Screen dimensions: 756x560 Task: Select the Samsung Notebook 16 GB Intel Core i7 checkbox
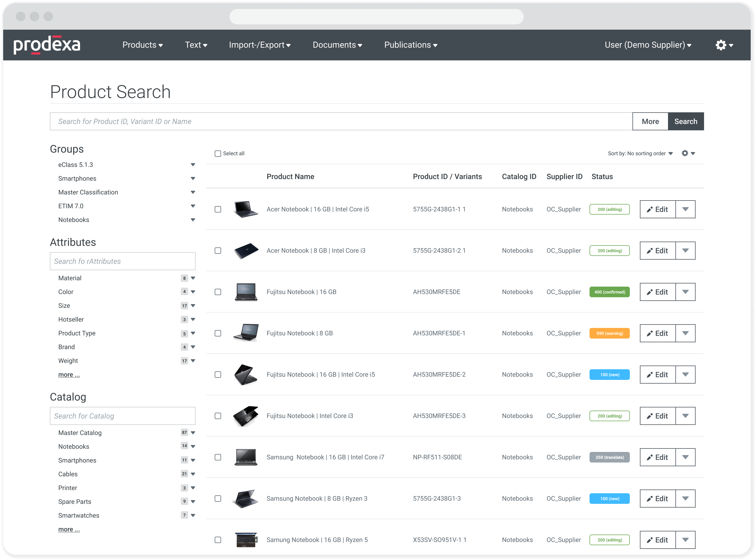218,457
